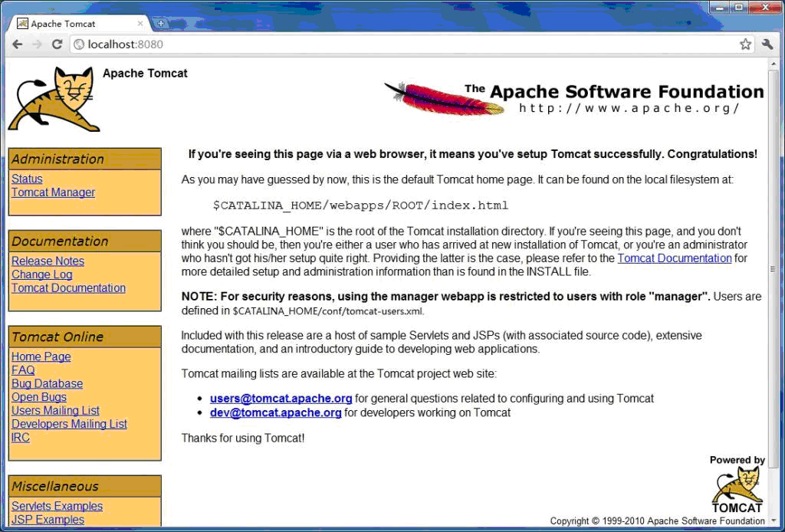Viewport: 785px width, 532px height.
Task: Open the Tomcat Manager link
Action: [53, 192]
